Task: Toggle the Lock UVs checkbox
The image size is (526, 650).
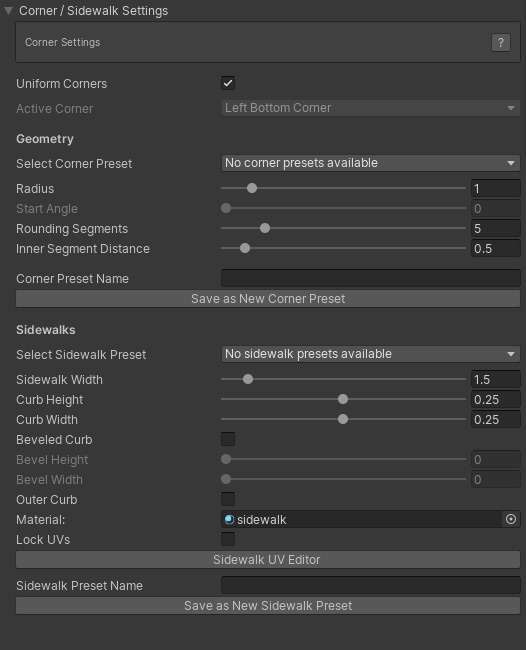Action: point(228,539)
